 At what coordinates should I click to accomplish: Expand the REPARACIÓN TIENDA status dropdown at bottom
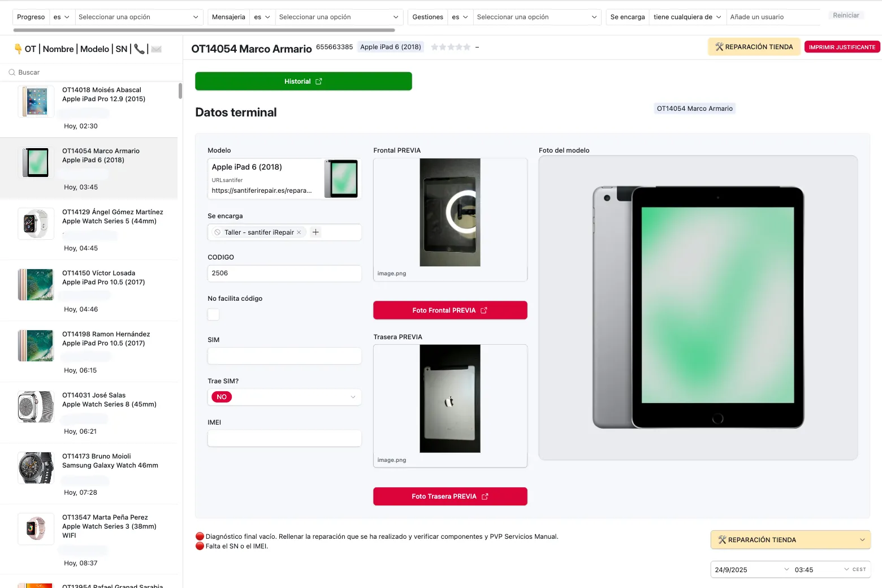point(861,539)
